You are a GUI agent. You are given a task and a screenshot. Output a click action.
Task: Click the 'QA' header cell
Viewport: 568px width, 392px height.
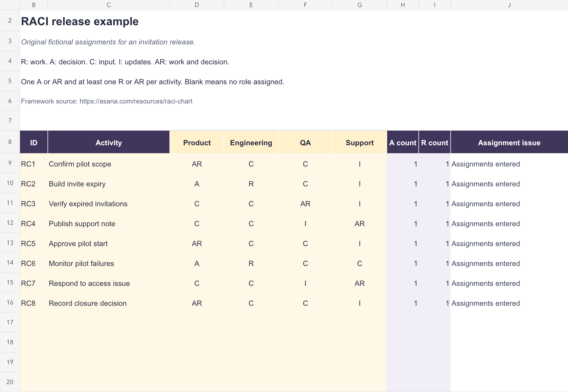pyautogui.click(x=305, y=143)
